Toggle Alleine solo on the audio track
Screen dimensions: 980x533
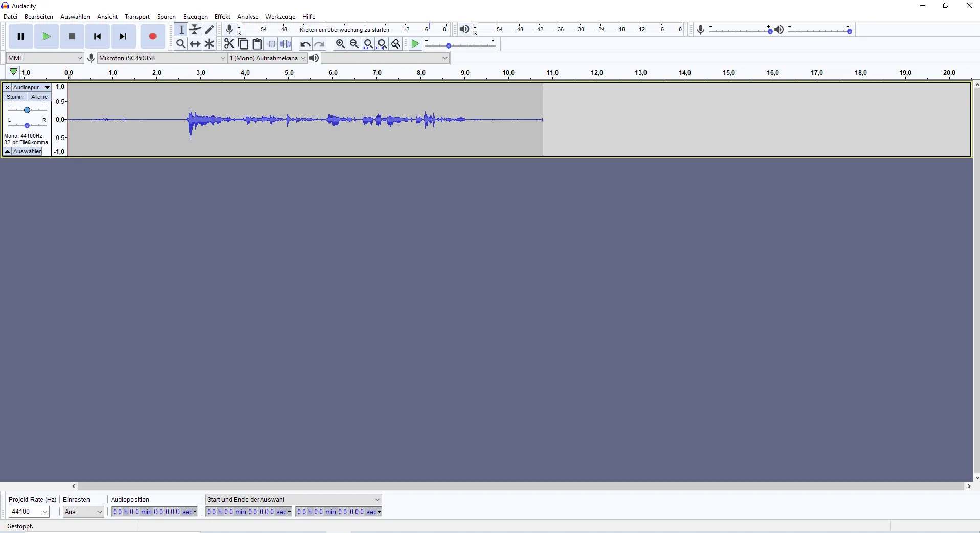(x=39, y=97)
